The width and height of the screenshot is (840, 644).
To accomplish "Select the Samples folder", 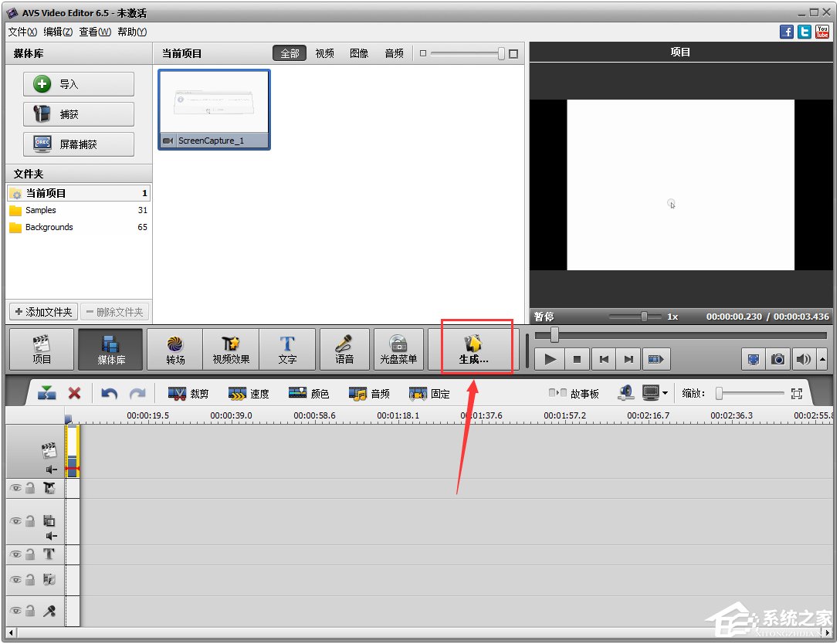I will (79, 210).
